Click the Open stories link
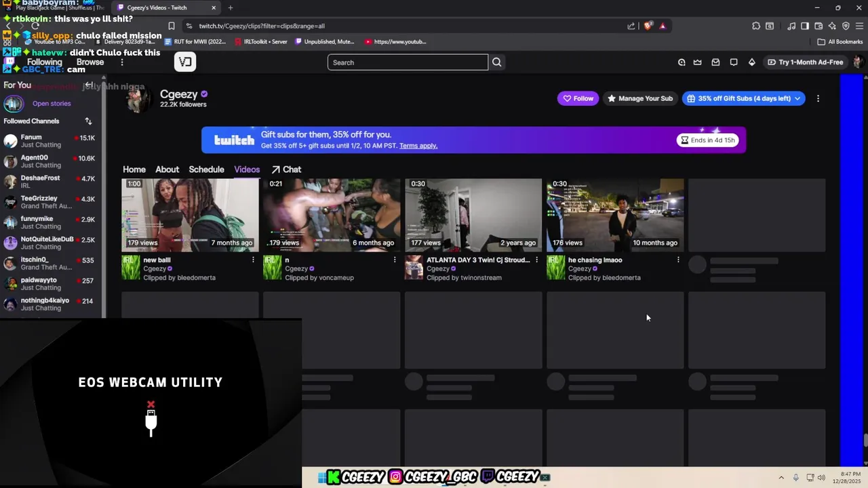Screen dimensions: 868x488 coord(52,104)
